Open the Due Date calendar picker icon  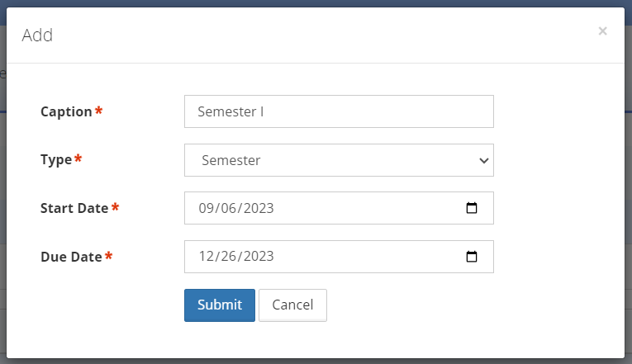click(x=471, y=257)
